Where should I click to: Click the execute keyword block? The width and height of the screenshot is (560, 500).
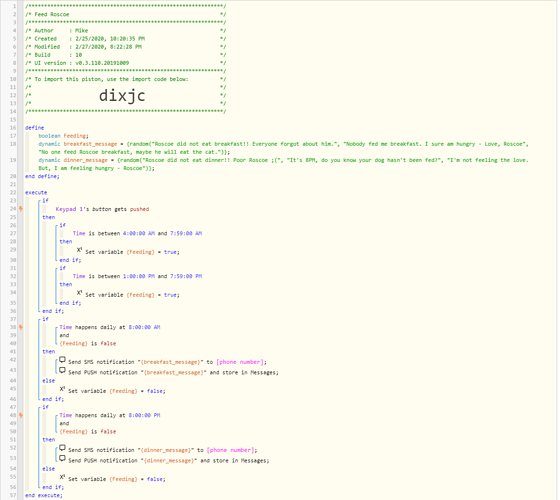click(x=36, y=192)
